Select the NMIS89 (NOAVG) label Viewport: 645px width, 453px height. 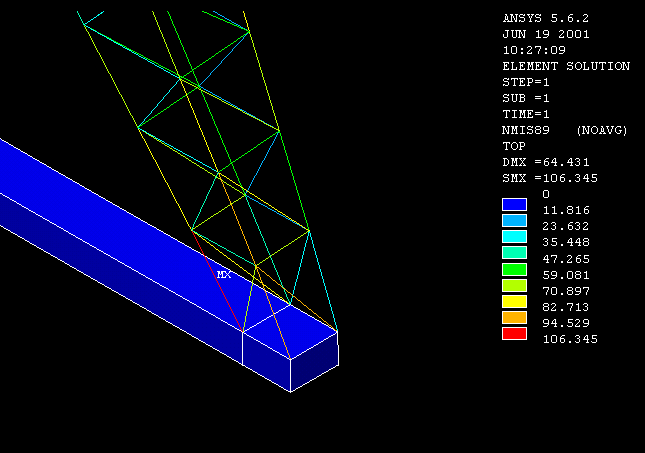(x=564, y=130)
